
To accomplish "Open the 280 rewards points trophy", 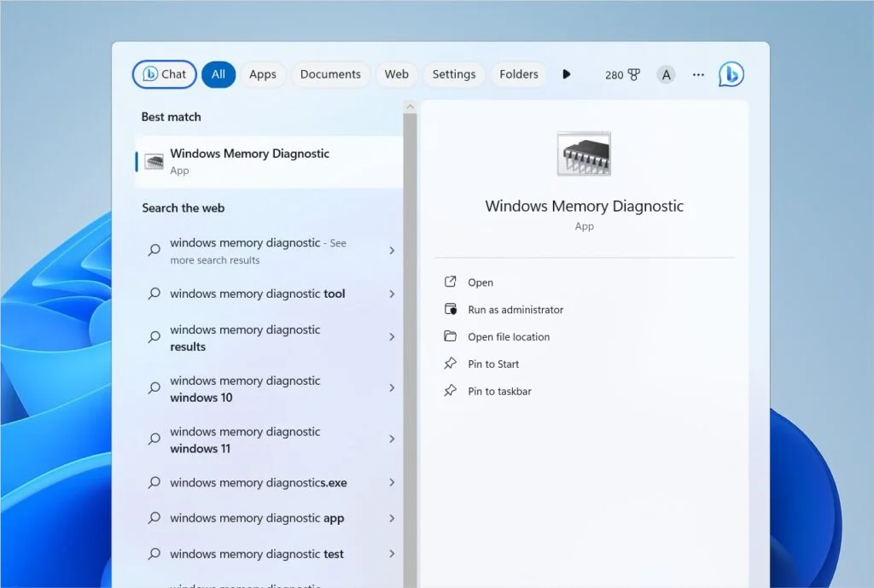I will [622, 75].
